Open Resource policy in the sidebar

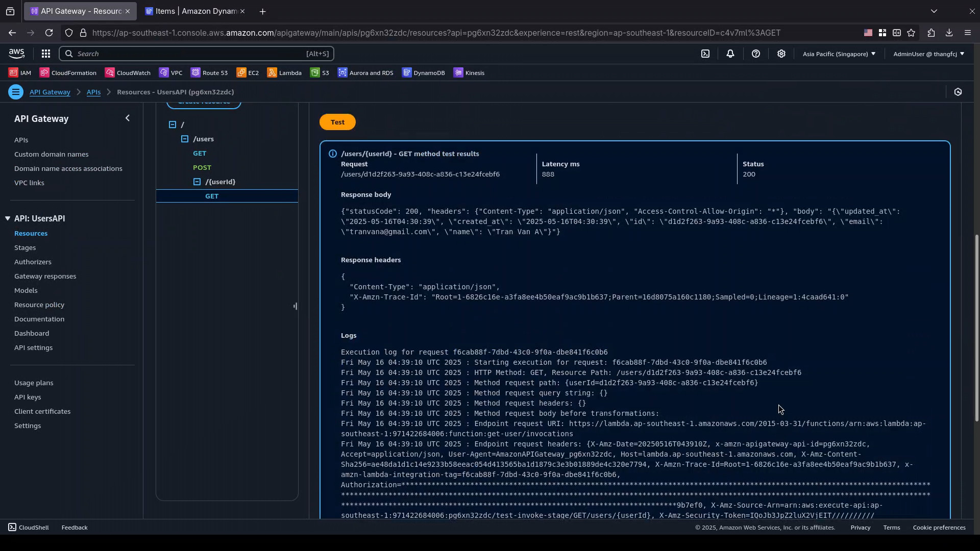point(39,305)
